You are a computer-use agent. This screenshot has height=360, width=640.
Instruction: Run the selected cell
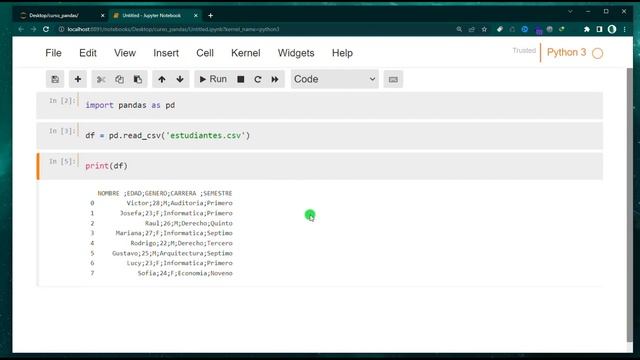[x=213, y=79]
